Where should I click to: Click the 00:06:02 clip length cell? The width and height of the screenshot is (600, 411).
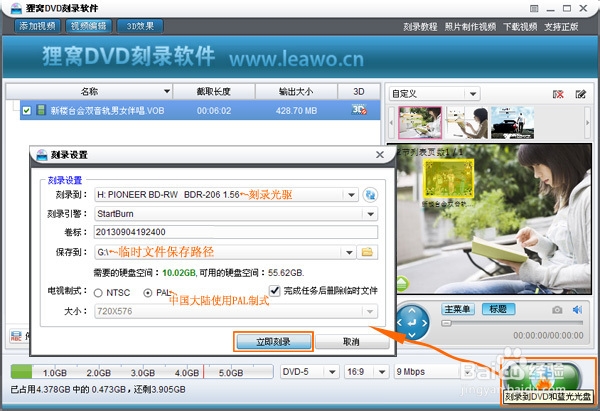(x=214, y=111)
